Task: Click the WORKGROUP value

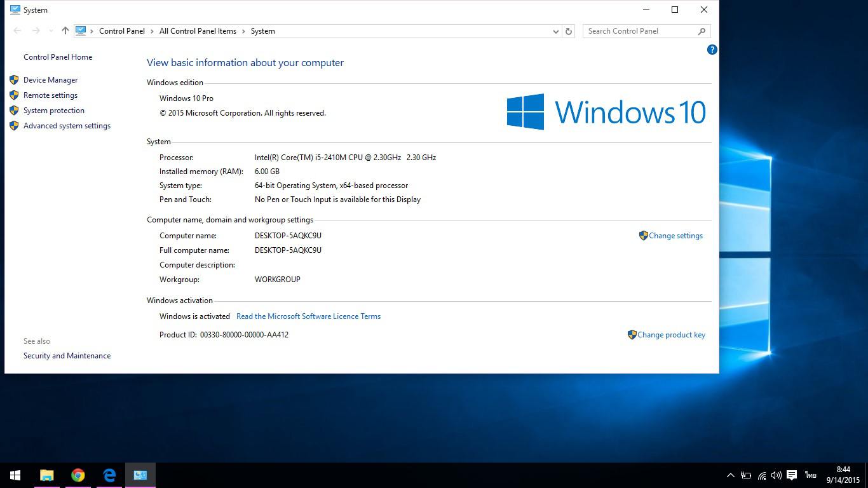Action: point(278,280)
